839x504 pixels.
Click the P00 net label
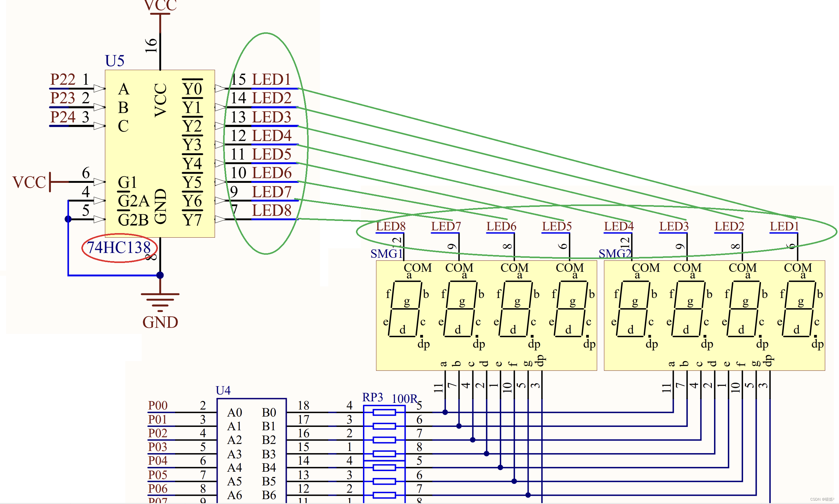pyautogui.click(x=158, y=406)
